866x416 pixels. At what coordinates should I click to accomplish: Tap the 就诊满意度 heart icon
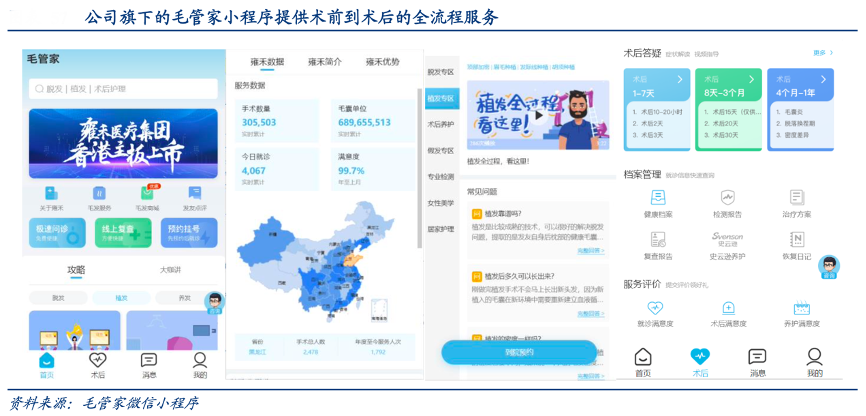655,309
